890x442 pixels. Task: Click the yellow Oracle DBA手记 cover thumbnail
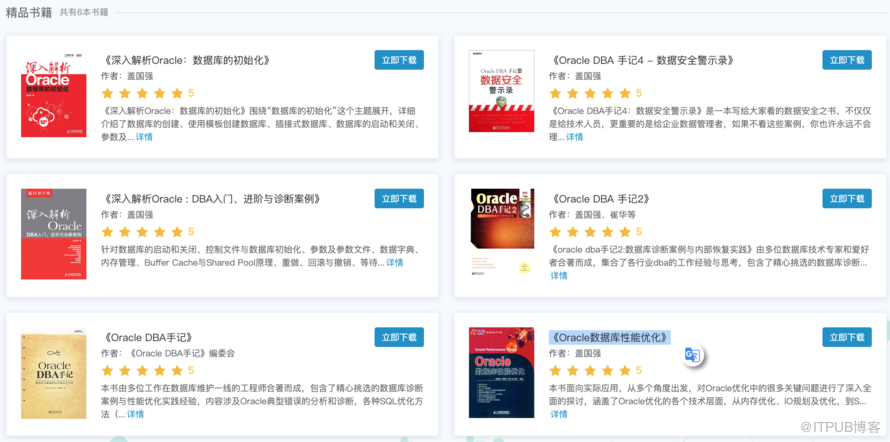point(53,373)
